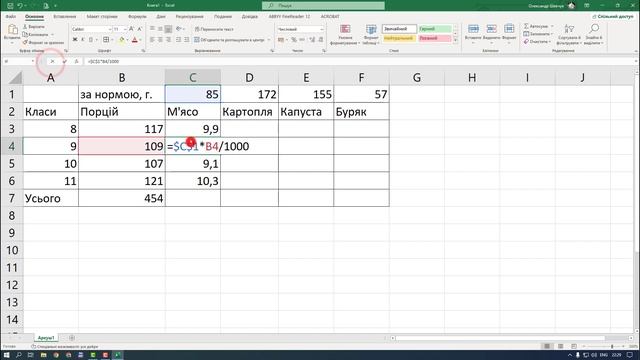The image size is (640, 360).
Task: Switch to the Data tab
Action: tap(161, 17)
